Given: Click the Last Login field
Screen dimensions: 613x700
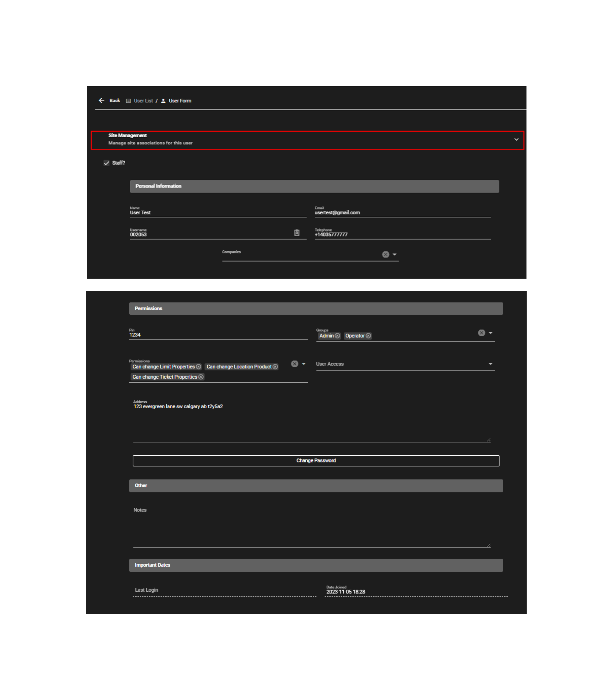Looking at the screenshot, I should tap(225, 590).
